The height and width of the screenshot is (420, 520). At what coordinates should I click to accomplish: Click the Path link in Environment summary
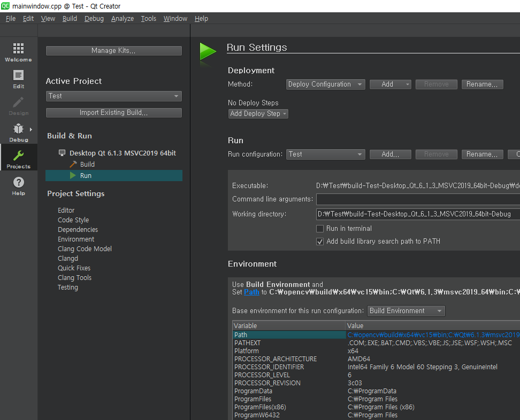(x=251, y=292)
